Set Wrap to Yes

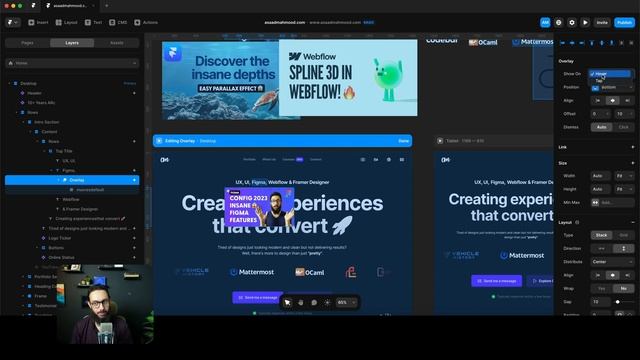point(602,289)
